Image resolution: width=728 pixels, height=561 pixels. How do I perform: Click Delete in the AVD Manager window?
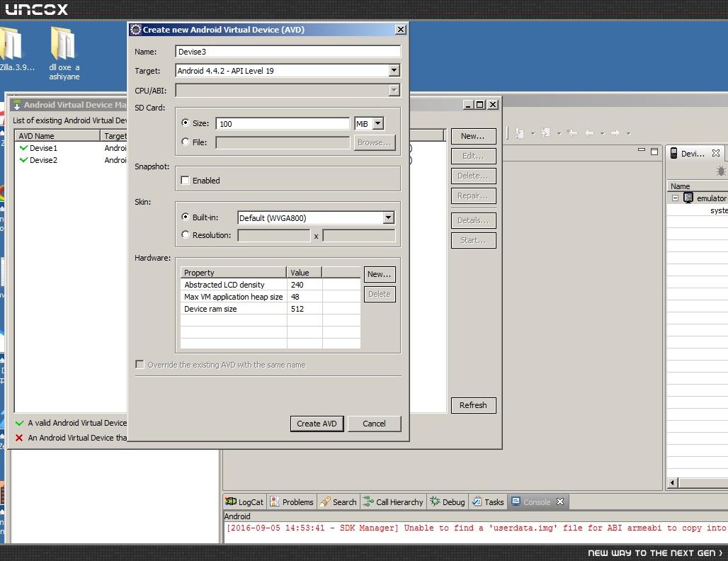[x=473, y=176]
